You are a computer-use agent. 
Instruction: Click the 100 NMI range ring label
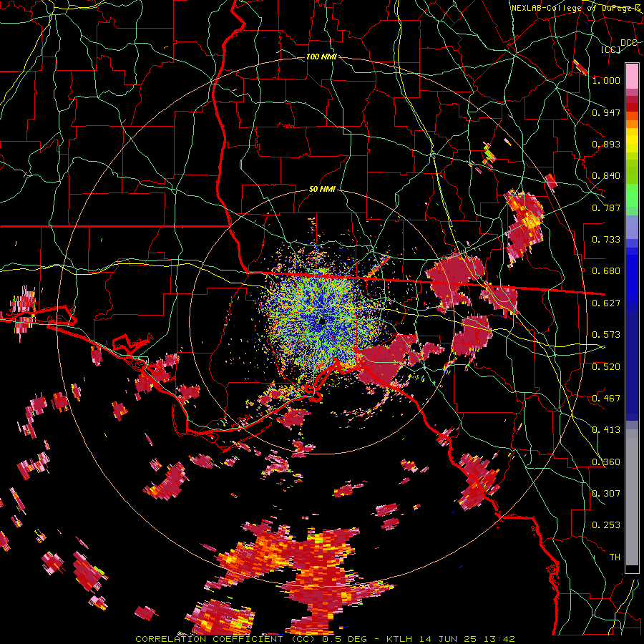click(x=321, y=57)
